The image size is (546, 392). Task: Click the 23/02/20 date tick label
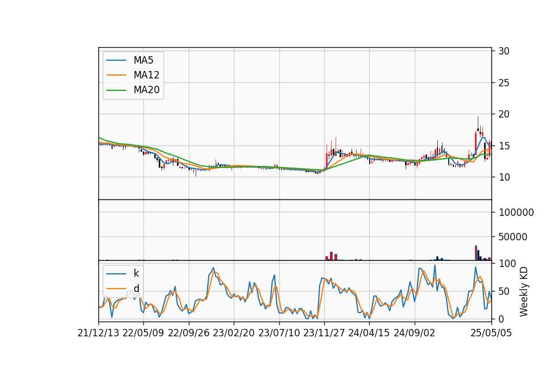234,333
